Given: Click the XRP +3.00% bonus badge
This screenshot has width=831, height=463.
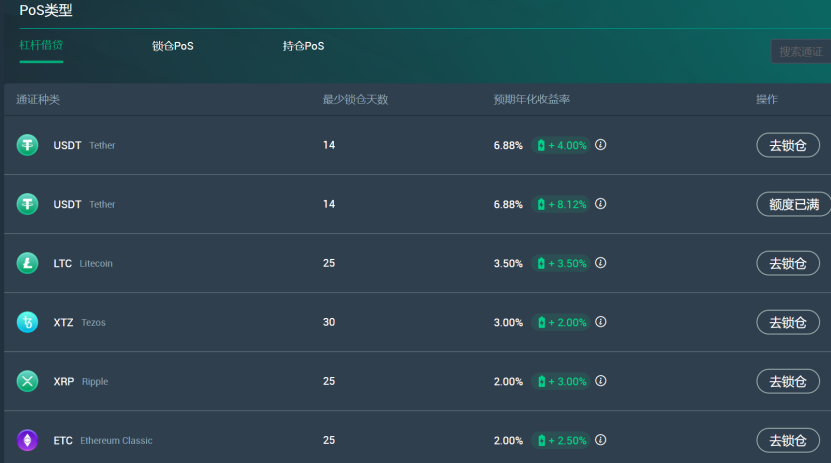Looking at the screenshot, I should [561, 381].
